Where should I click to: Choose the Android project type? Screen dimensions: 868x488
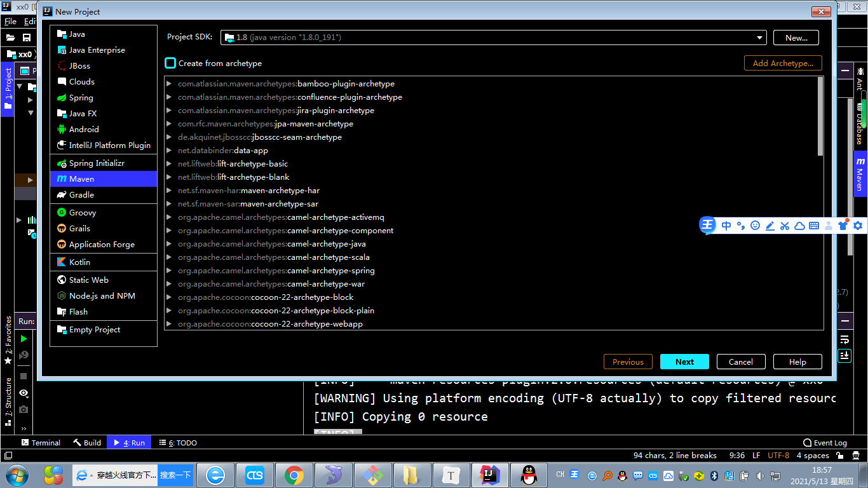(x=103, y=130)
